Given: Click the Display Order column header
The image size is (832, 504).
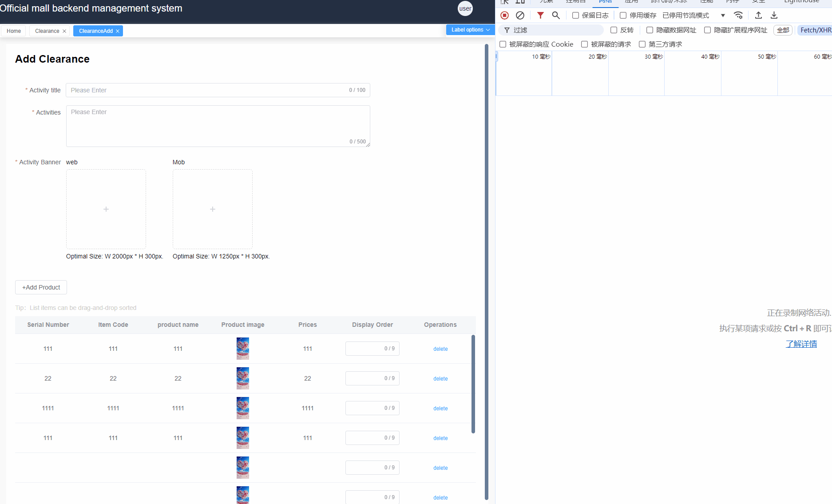Looking at the screenshot, I should pos(372,325).
